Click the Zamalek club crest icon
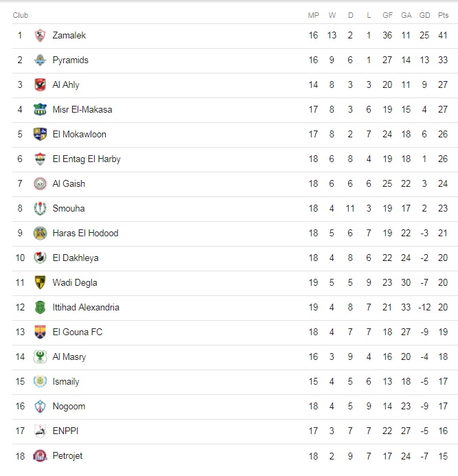The height and width of the screenshot is (476, 458). click(x=40, y=36)
